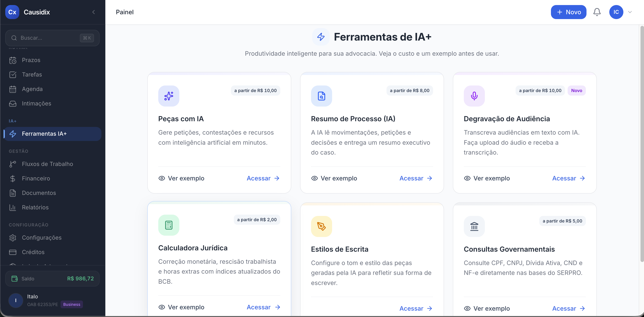Click the Novo button

[x=568, y=12]
